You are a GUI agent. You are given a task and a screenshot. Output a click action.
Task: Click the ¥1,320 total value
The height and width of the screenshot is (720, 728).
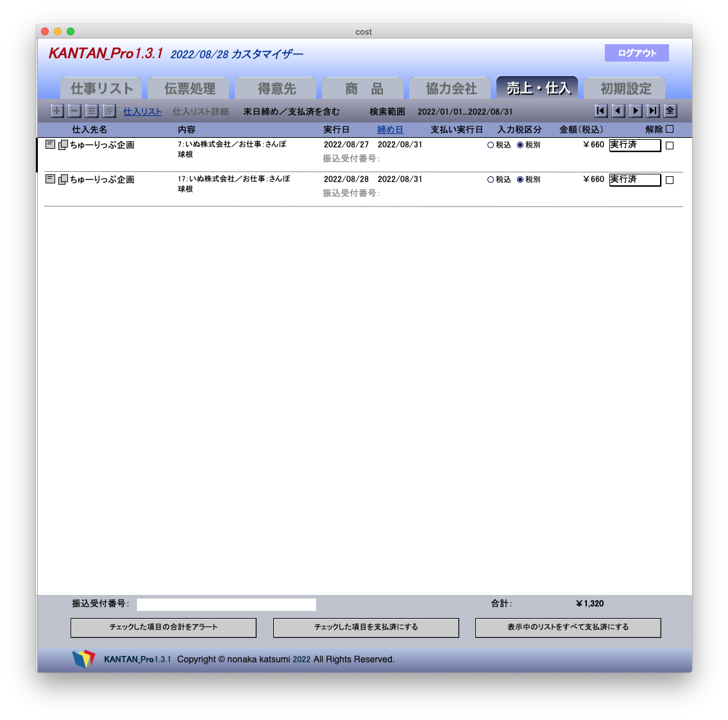point(590,603)
